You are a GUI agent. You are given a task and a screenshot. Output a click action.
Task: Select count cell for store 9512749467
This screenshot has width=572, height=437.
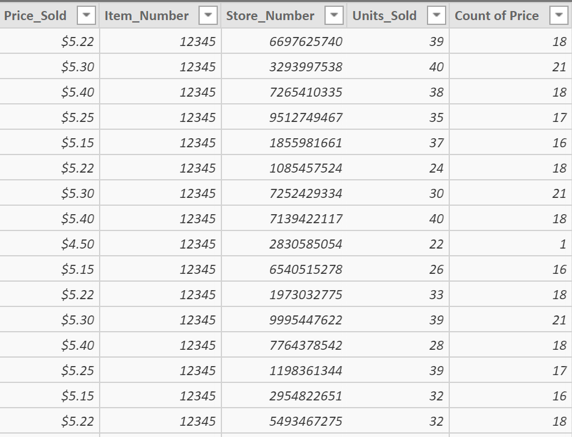click(510, 117)
